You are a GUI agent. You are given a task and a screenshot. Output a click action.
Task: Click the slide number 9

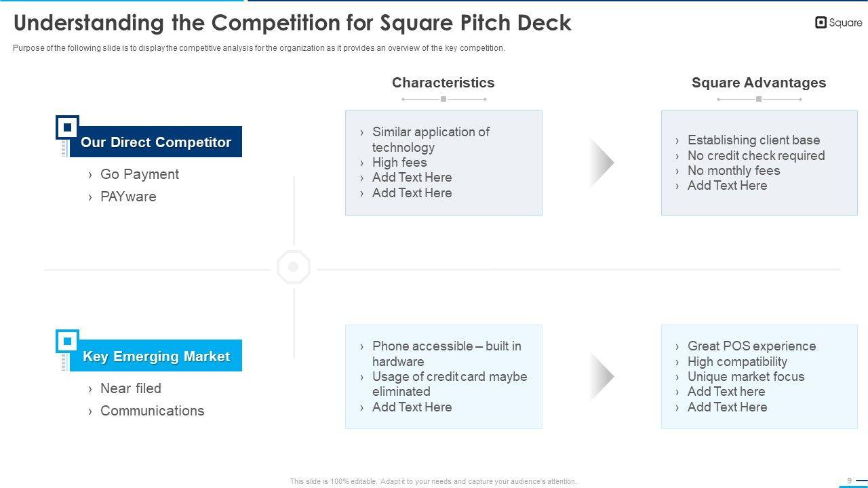pyautogui.click(x=850, y=481)
